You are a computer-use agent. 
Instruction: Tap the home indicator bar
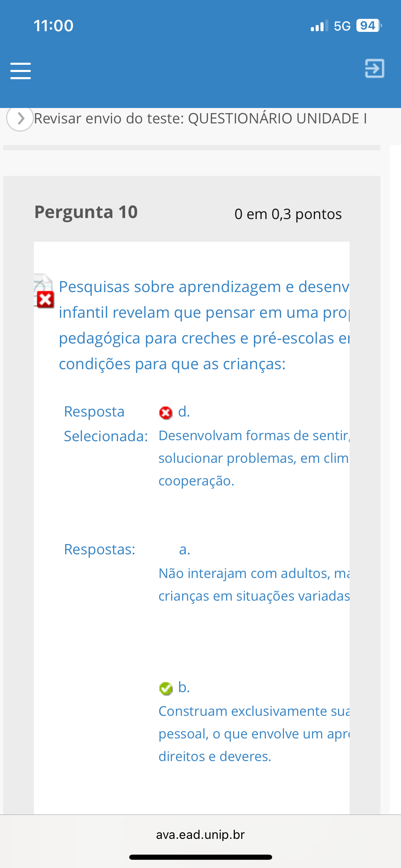pyautogui.click(x=200, y=857)
